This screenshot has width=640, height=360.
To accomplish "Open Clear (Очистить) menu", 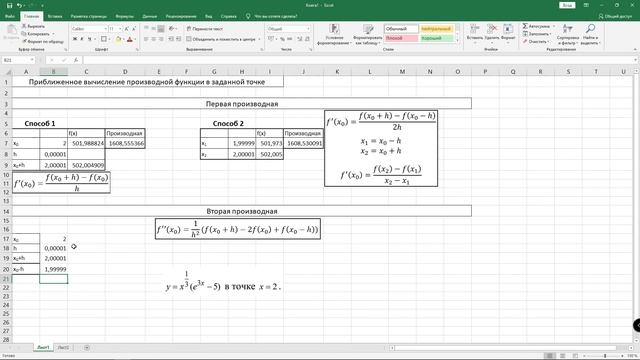I will click(x=535, y=41).
